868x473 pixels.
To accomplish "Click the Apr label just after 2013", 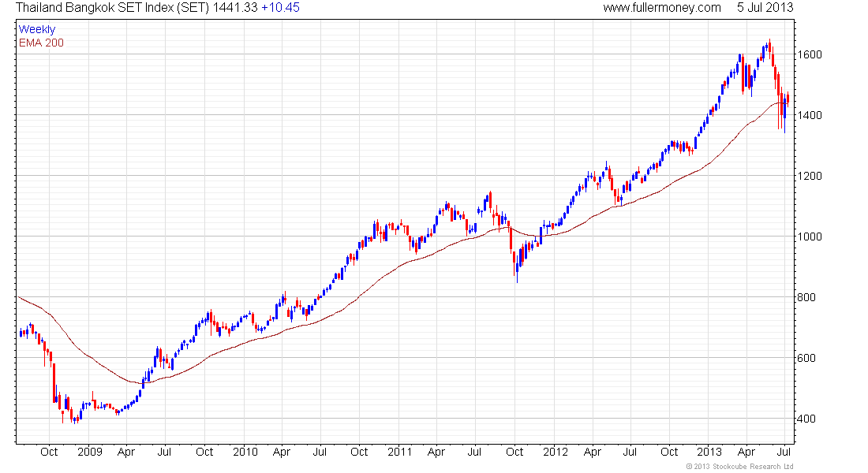I will point(746,452).
